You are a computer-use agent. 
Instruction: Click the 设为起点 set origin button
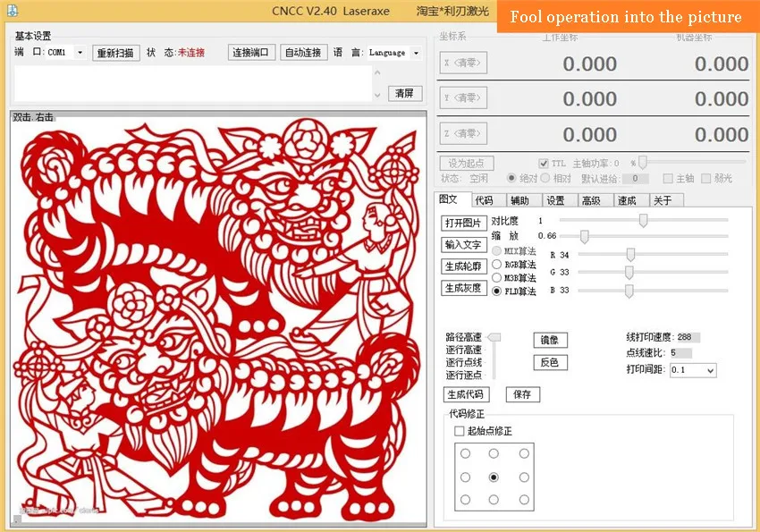tap(467, 164)
